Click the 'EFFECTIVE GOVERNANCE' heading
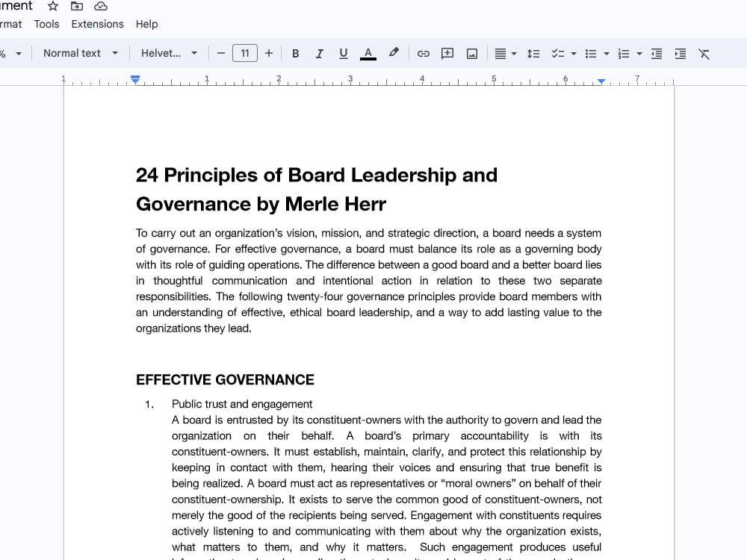 point(225,379)
